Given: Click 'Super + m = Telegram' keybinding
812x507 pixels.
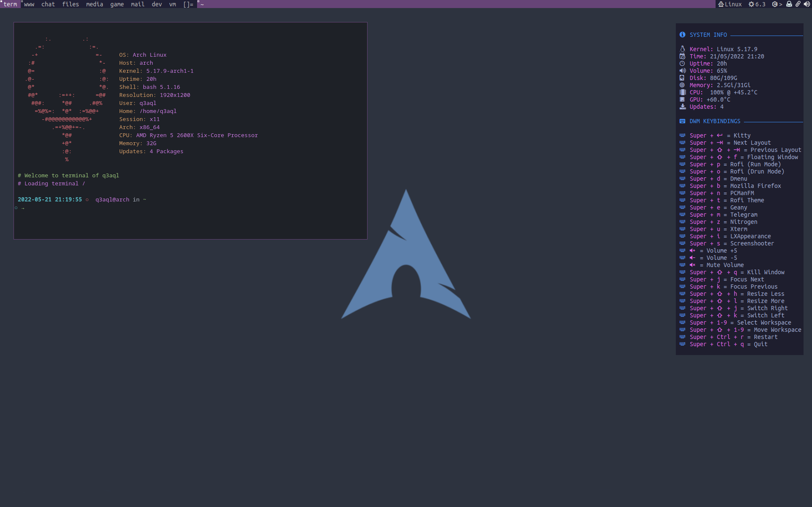Looking at the screenshot, I should coord(724,215).
